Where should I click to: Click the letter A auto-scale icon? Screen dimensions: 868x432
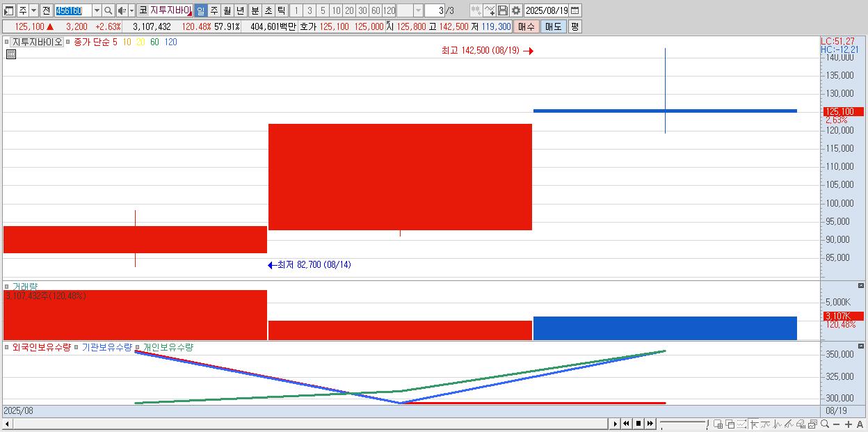(x=860, y=424)
